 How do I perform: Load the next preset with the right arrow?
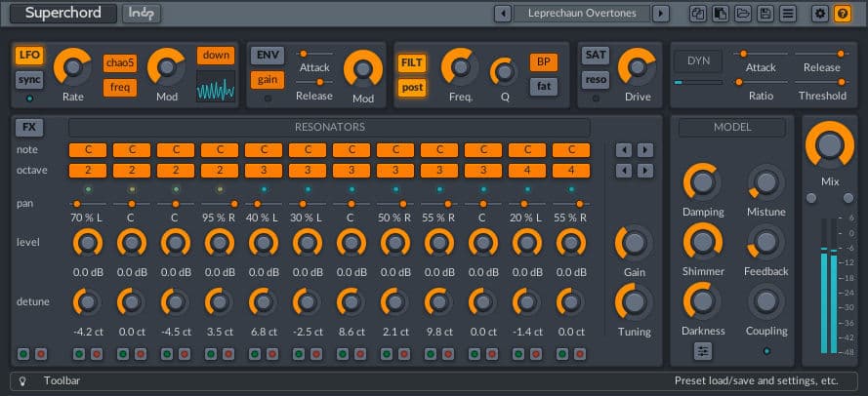click(661, 14)
